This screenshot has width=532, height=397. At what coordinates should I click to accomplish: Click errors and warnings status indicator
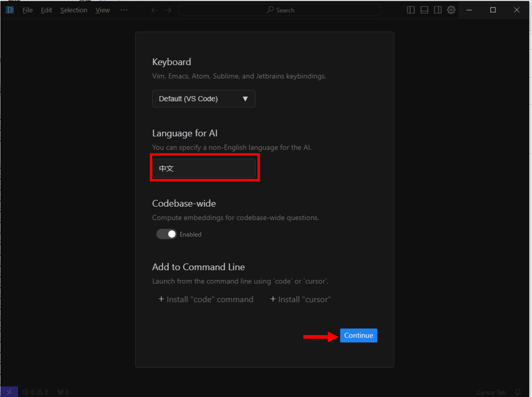click(x=36, y=392)
